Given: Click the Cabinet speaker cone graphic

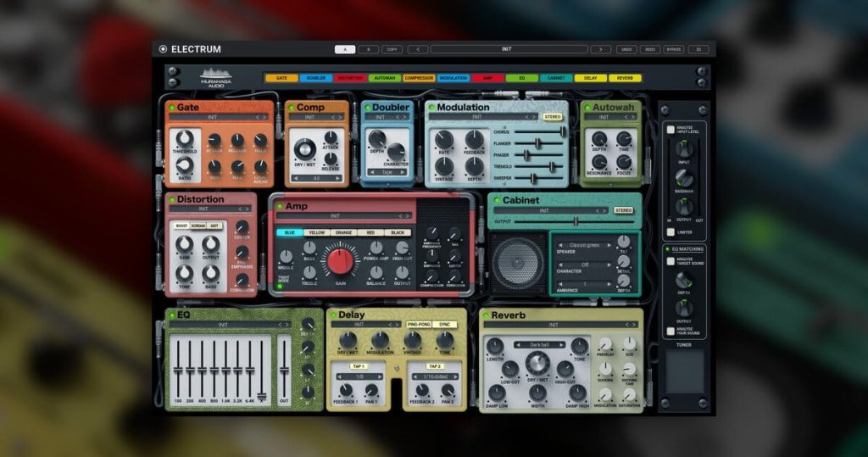Looking at the screenshot, I should tap(518, 264).
